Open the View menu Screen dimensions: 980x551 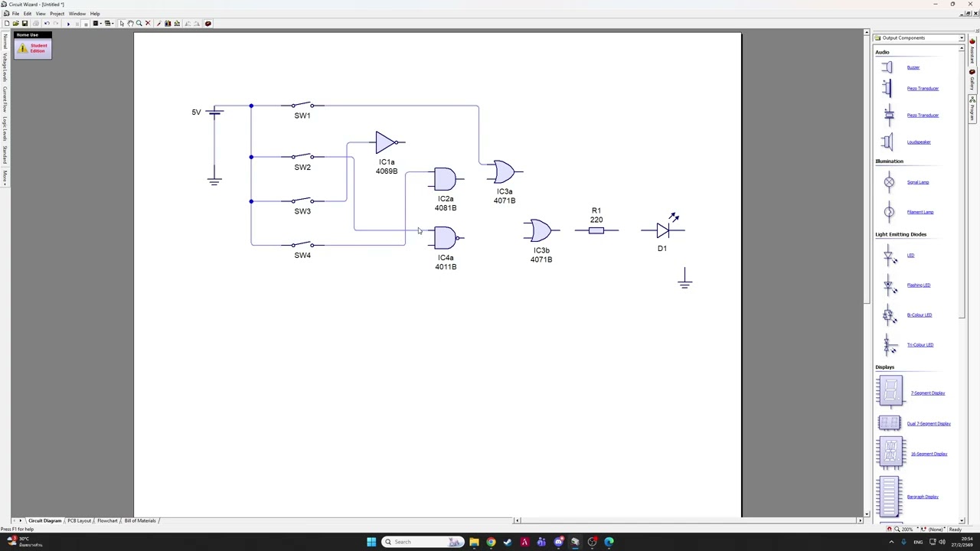(41, 14)
